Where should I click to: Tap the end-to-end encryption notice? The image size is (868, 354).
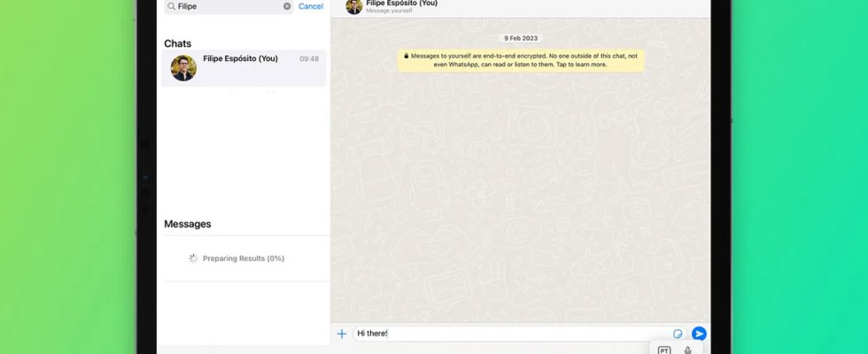click(521, 60)
